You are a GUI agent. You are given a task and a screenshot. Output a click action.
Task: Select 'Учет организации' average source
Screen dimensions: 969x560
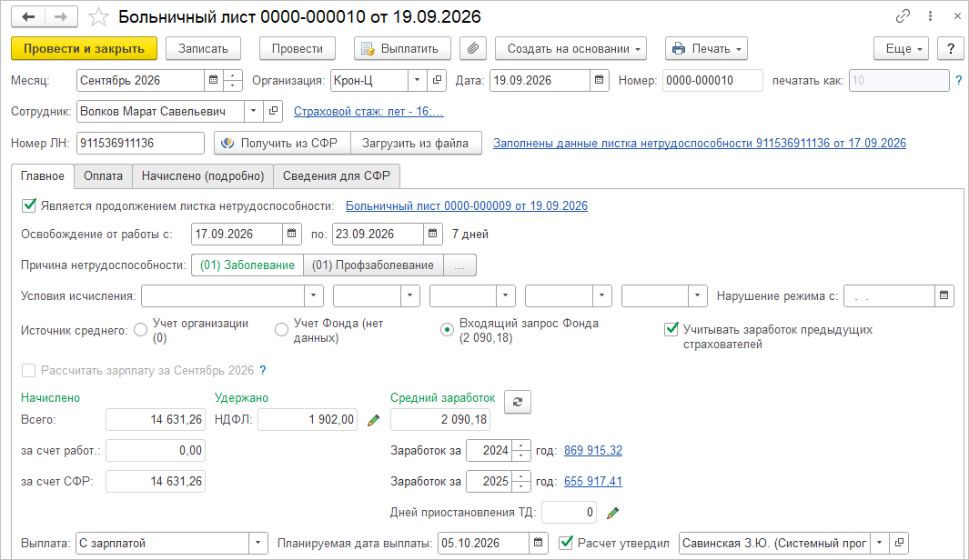[x=141, y=330]
